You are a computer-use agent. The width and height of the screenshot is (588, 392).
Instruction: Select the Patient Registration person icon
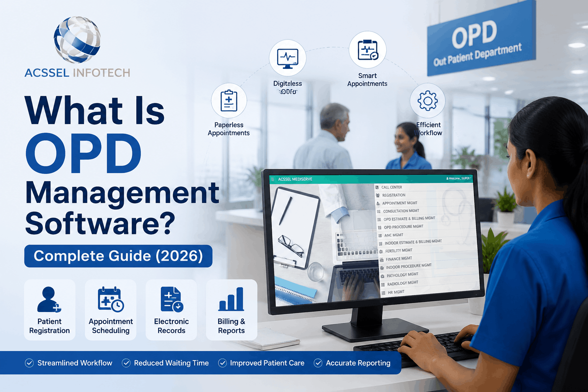click(x=49, y=300)
